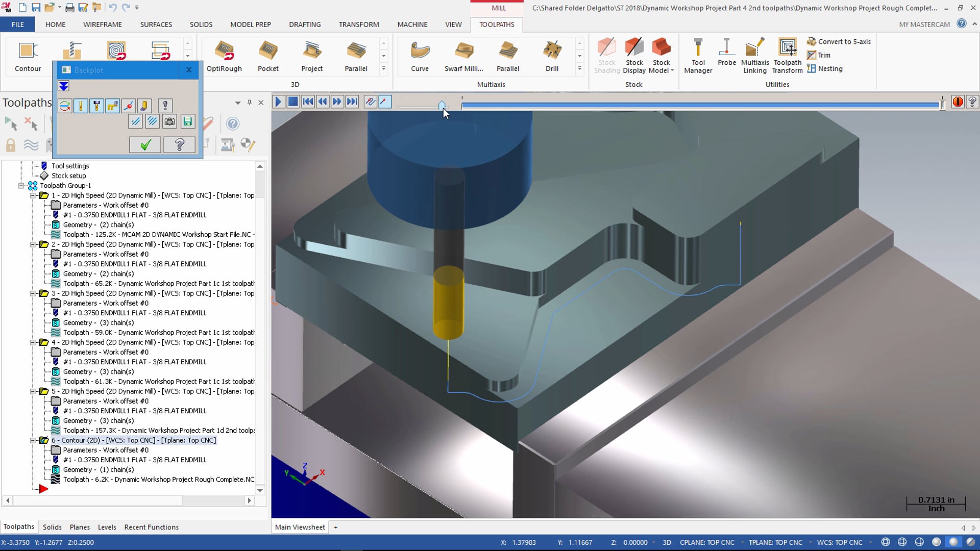Close the Backplot dialog
Image resolution: width=980 pixels, height=551 pixels.
click(189, 70)
